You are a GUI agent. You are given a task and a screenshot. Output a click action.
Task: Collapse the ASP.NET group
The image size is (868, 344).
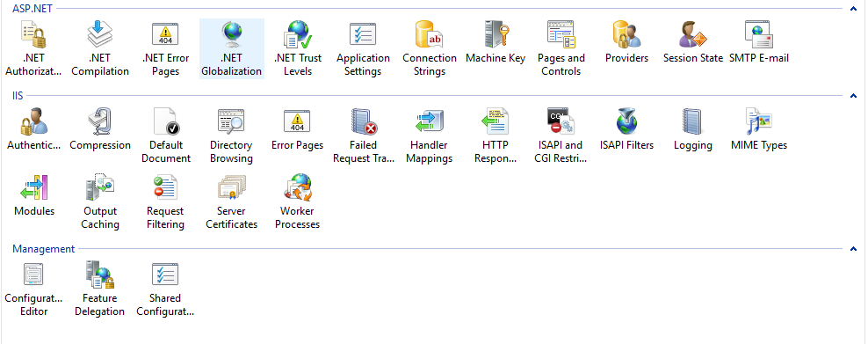click(853, 9)
